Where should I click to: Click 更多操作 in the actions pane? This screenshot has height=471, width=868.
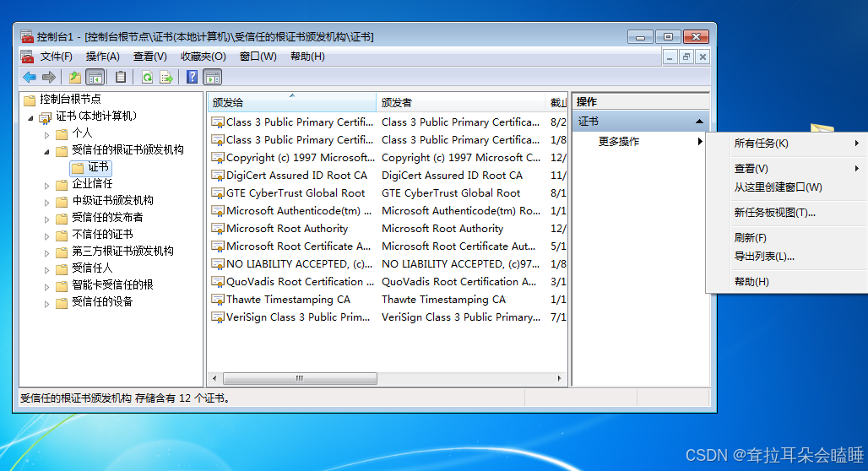tap(618, 142)
